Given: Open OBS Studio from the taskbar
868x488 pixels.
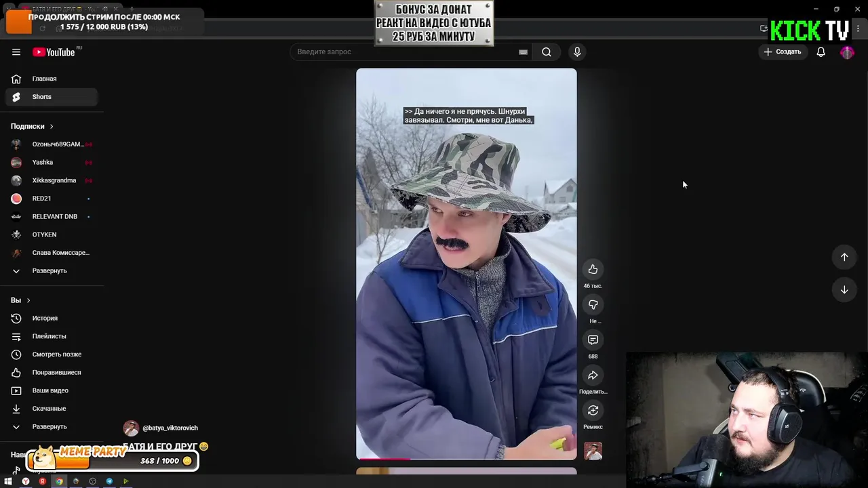Looking at the screenshot, I should coord(92,481).
